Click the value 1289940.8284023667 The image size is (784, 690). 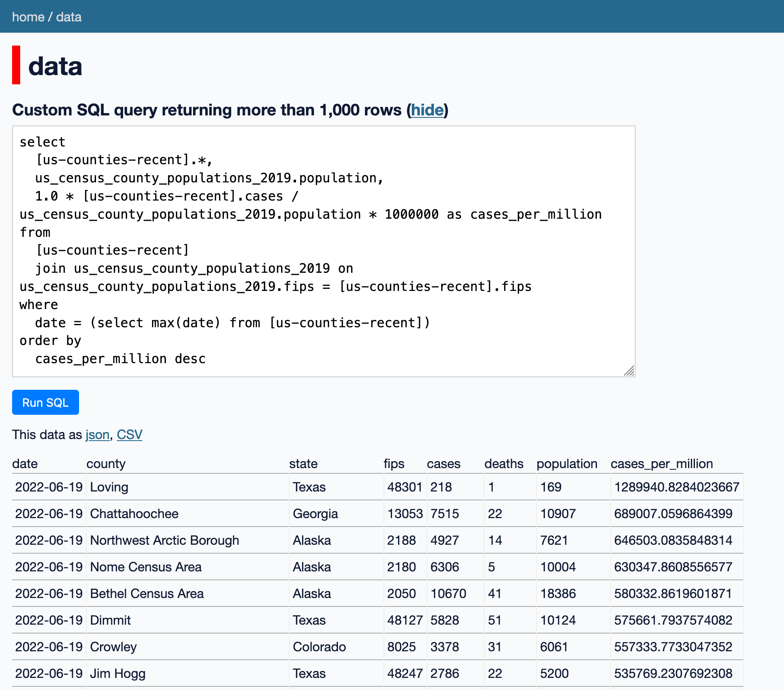click(x=677, y=487)
